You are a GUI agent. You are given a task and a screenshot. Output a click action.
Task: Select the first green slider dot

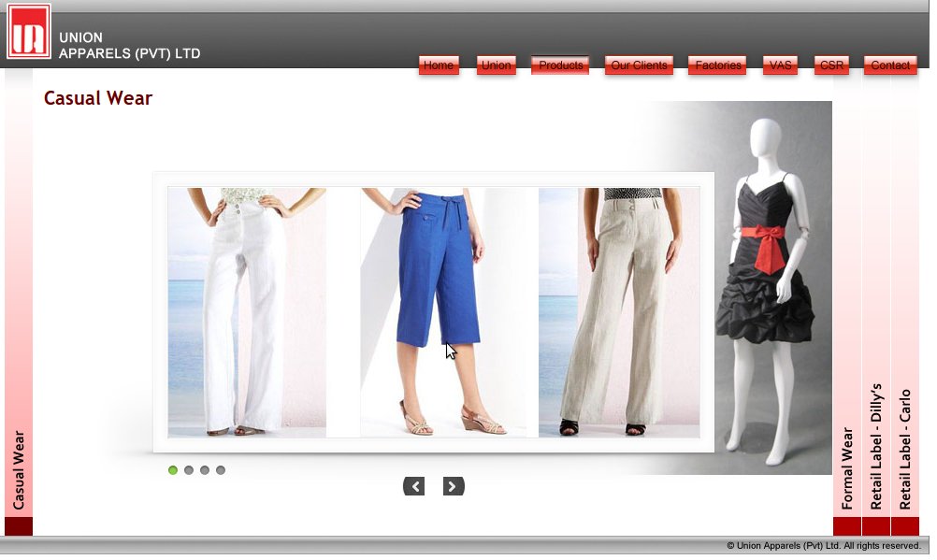pos(173,470)
